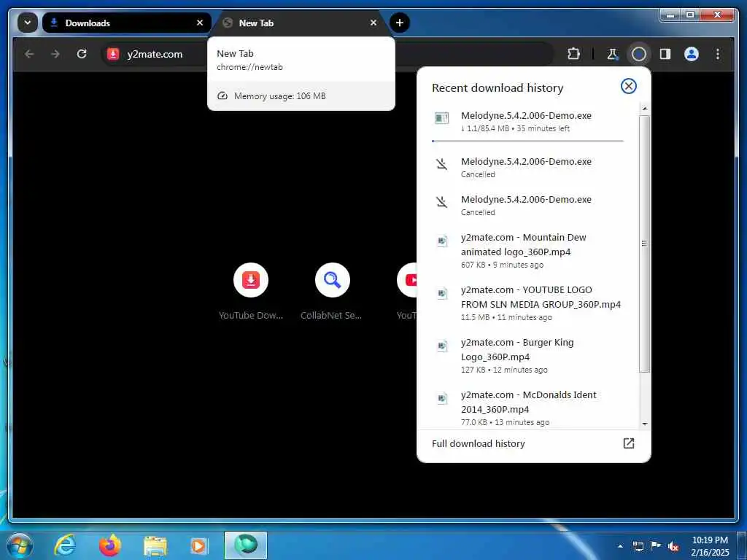Click the second cancelled Melodyne download icon
747x560 pixels.
(441, 203)
